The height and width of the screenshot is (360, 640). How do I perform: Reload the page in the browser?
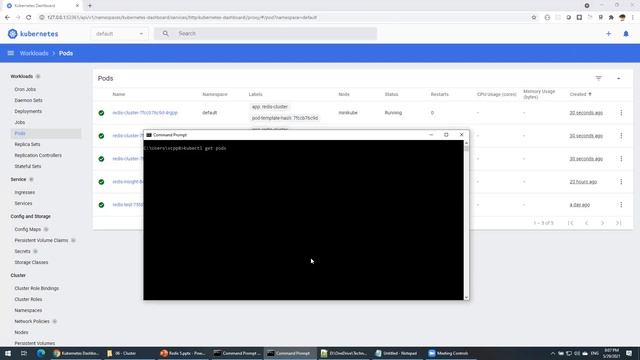[x=29, y=18]
